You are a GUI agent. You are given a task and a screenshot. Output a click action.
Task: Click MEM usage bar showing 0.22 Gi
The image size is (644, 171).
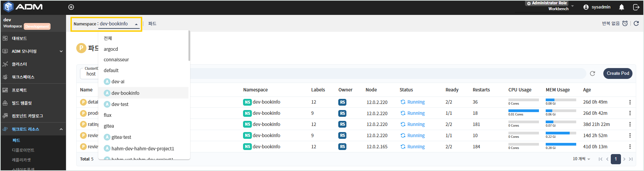pos(561,133)
